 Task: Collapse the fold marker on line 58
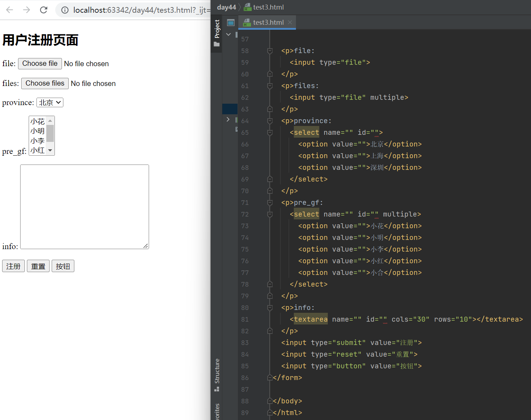(270, 51)
